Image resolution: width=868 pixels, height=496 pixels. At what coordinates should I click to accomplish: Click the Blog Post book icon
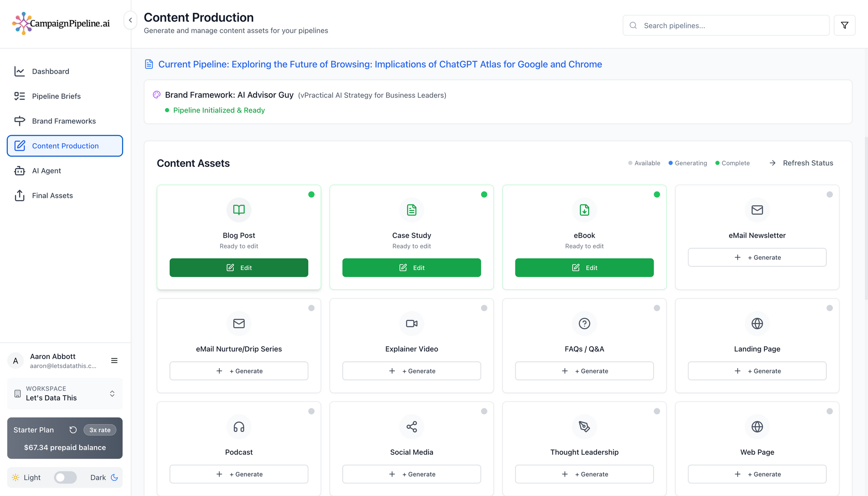239,210
